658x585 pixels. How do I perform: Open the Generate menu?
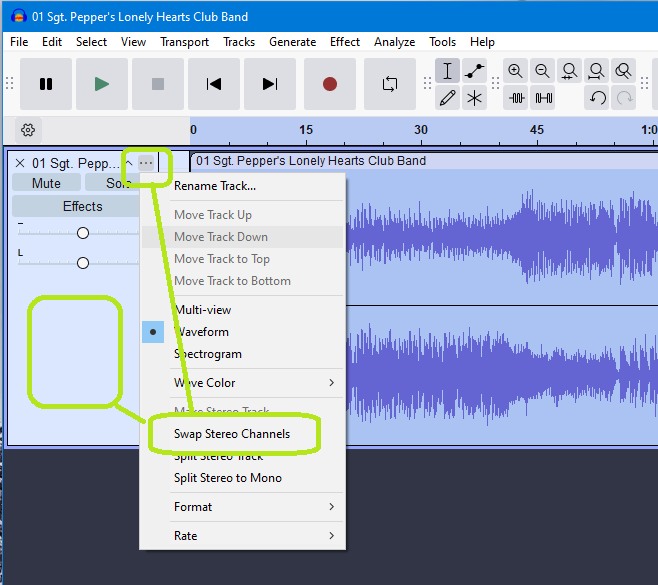coord(293,42)
